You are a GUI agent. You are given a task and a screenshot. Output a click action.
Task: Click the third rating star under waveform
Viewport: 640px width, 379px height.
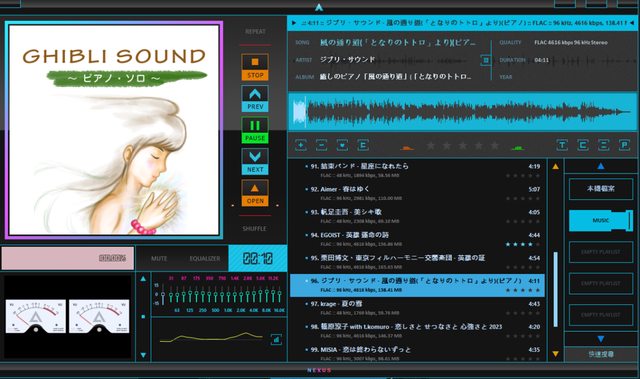tap(462, 145)
